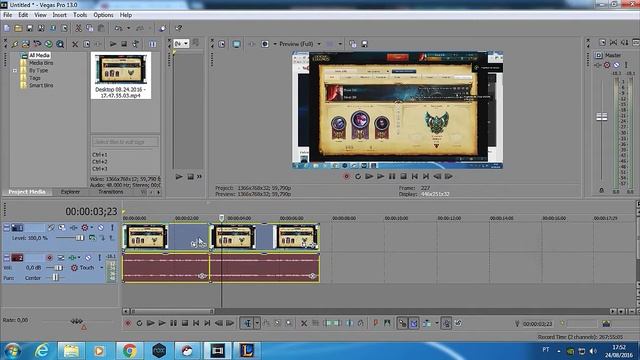Stop media preview in Project Media toolbar
640x360 pixels.
coord(124,44)
